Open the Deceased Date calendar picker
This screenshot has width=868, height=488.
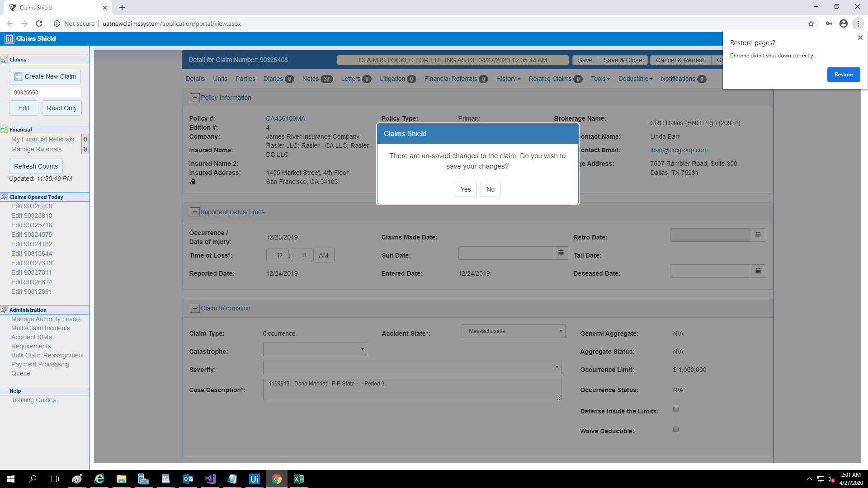(x=758, y=271)
